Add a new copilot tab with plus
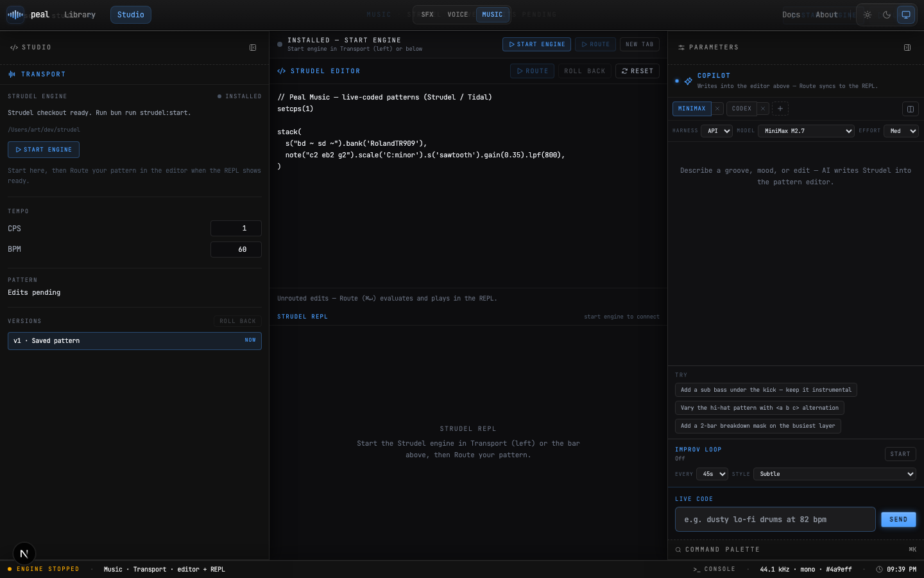Screen dimensions: 924x578 (780, 109)
